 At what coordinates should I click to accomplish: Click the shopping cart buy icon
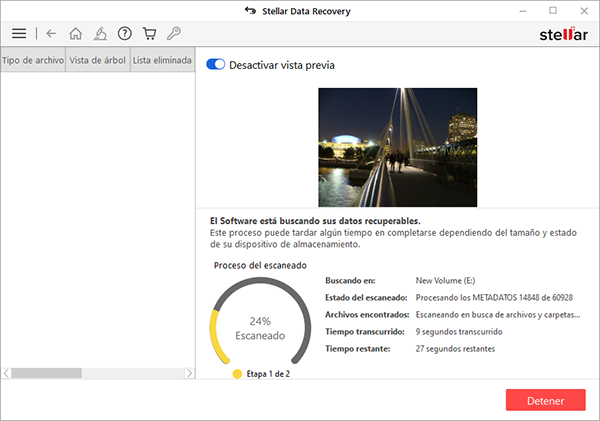(x=149, y=33)
